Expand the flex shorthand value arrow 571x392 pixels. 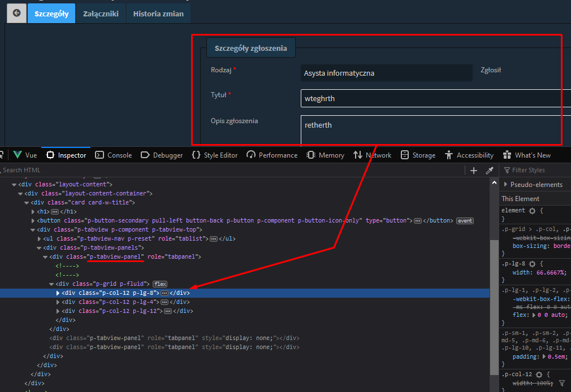534,315
